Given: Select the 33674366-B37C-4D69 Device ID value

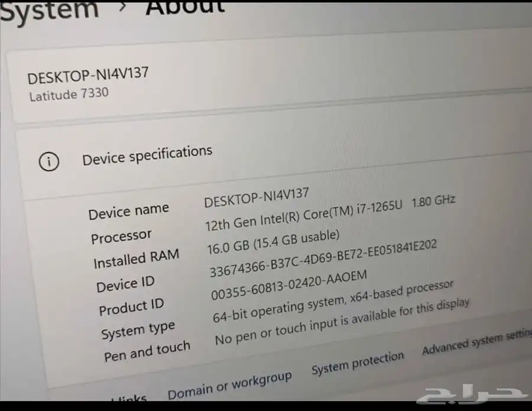Looking at the screenshot, I should coord(323,258).
